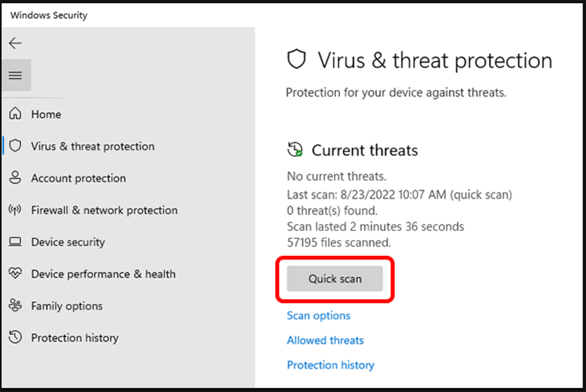586x392 pixels.
Task: Click the Account protection person icon
Action: [x=16, y=178]
